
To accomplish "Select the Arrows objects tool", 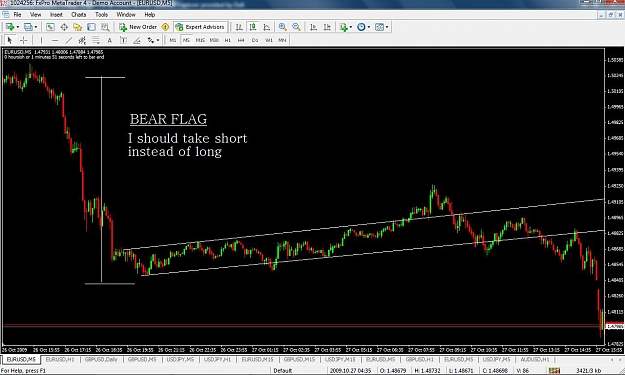I will point(151,40).
